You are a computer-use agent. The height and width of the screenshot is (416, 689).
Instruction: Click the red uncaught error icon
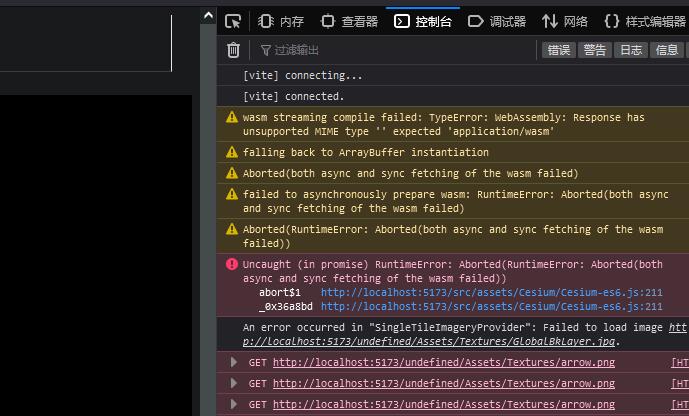point(232,265)
